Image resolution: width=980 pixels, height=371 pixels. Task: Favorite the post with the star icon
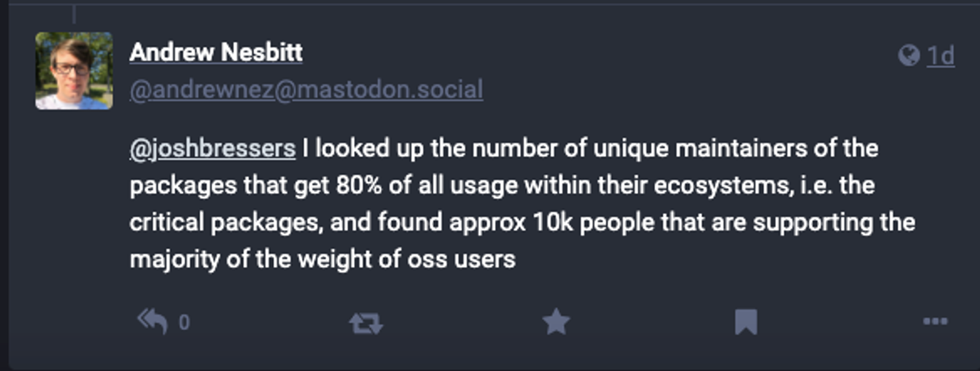tap(556, 321)
